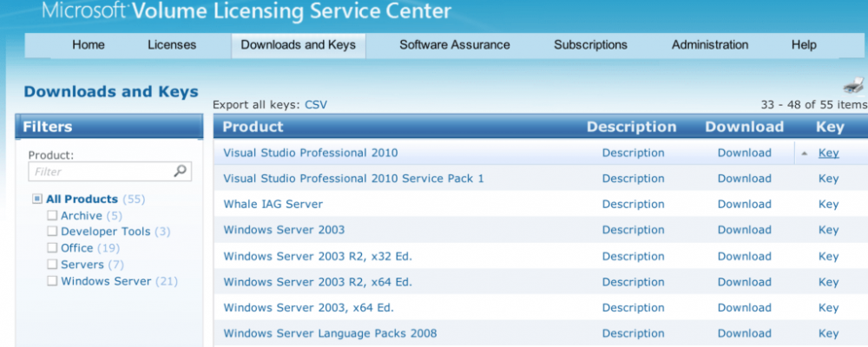
Task: Show Key for Whale IAG Server
Action: [829, 204]
